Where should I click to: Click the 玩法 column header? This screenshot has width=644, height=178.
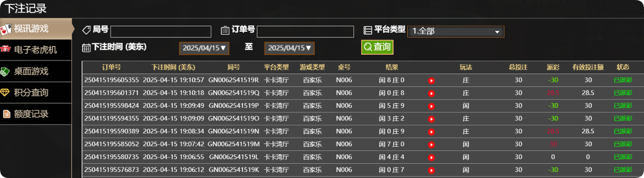tap(466, 67)
